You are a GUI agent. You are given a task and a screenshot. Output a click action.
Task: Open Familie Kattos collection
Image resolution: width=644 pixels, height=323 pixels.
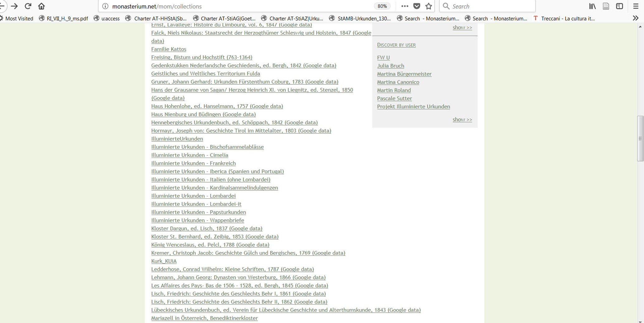pos(169,49)
